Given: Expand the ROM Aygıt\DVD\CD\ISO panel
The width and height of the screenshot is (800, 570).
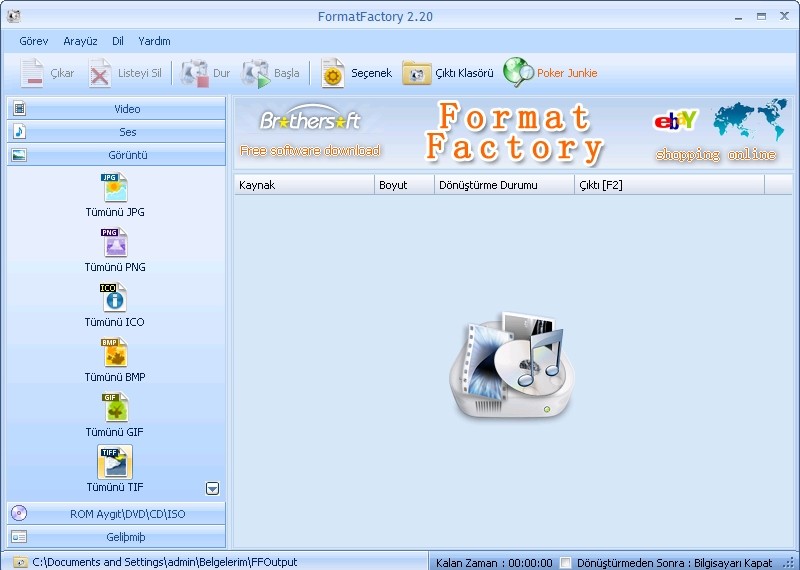Looking at the screenshot, I should pos(116,513).
